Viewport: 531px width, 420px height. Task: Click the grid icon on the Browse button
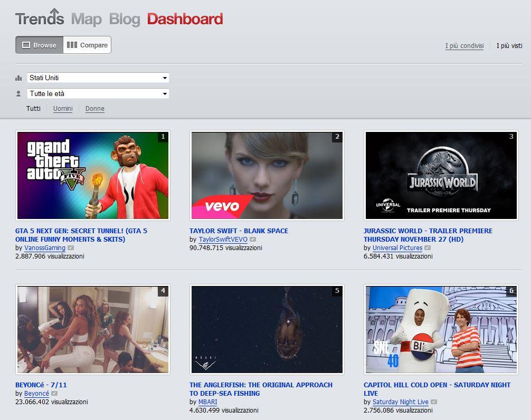[25, 45]
